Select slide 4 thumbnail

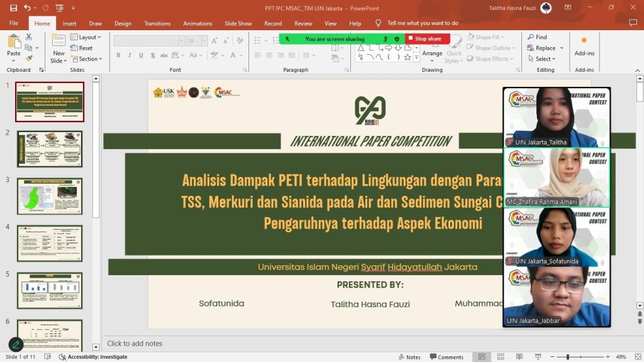tap(50, 243)
